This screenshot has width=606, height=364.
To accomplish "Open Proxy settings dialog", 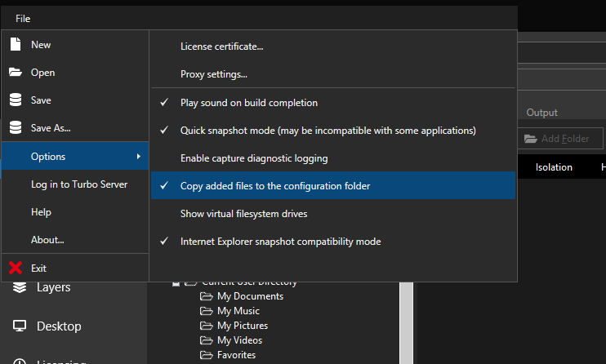I will click(x=213, y=74).
